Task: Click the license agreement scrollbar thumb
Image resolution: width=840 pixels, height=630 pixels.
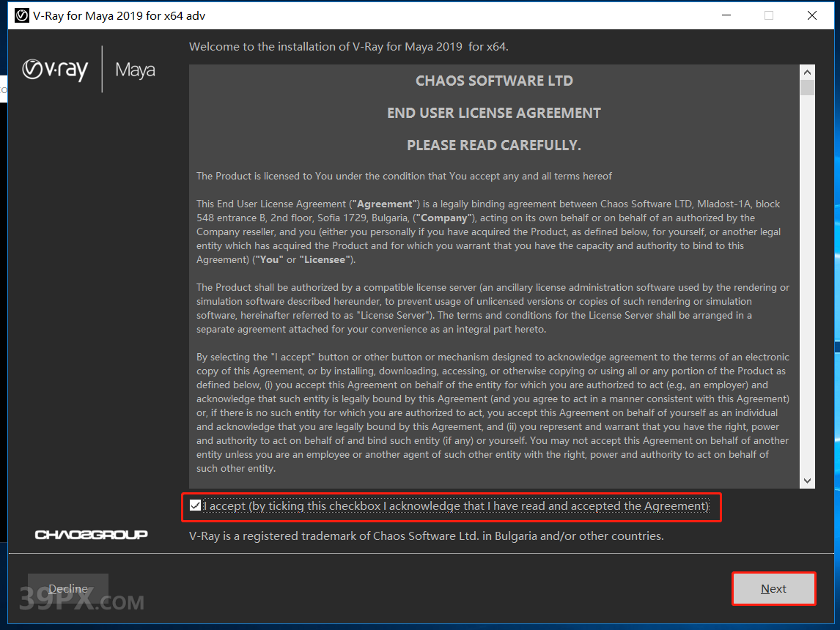Action: (807, 87)
